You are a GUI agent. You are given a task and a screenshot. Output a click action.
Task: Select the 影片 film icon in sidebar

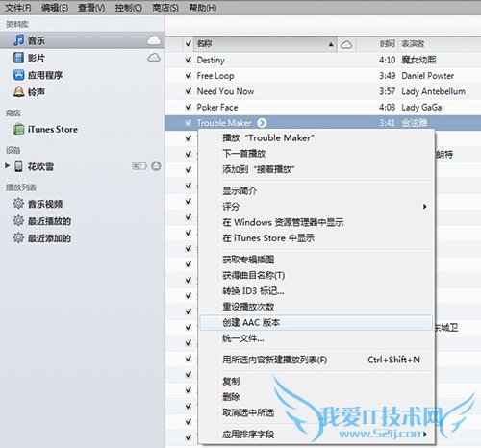coord(18,58)
